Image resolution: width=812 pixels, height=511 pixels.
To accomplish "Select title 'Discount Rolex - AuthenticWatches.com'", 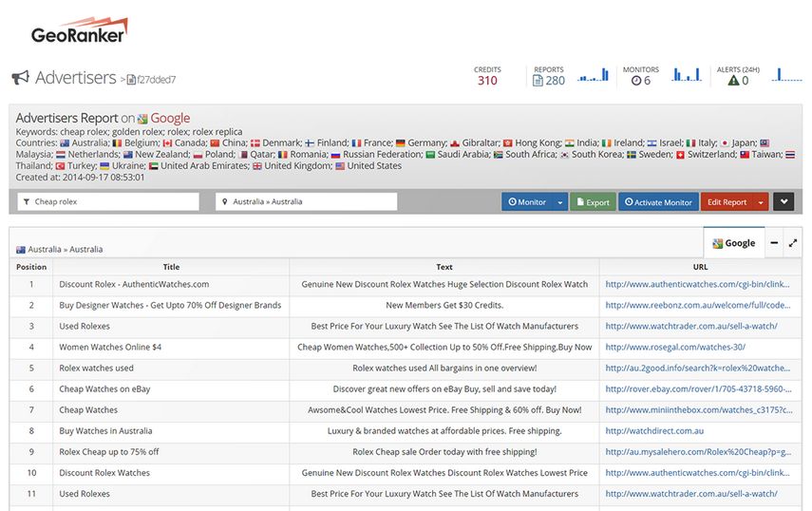I will pos(134,284).
